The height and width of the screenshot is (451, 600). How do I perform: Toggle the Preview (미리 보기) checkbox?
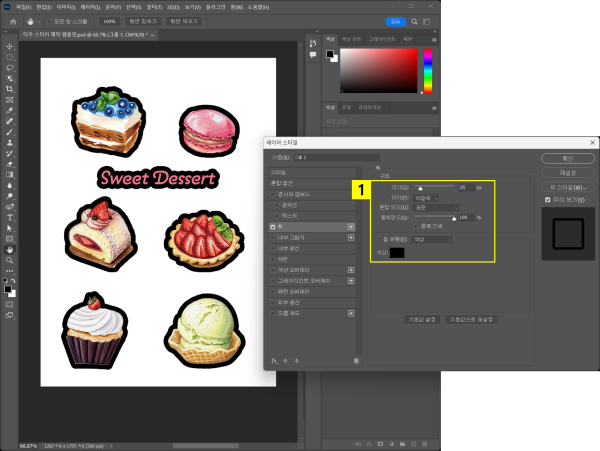(548, 200)
